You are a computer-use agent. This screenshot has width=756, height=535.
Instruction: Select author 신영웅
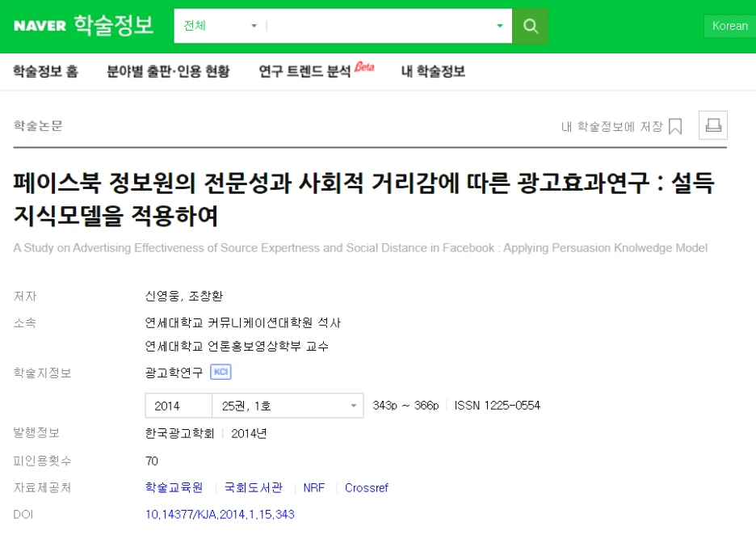(x=162, y=296)
